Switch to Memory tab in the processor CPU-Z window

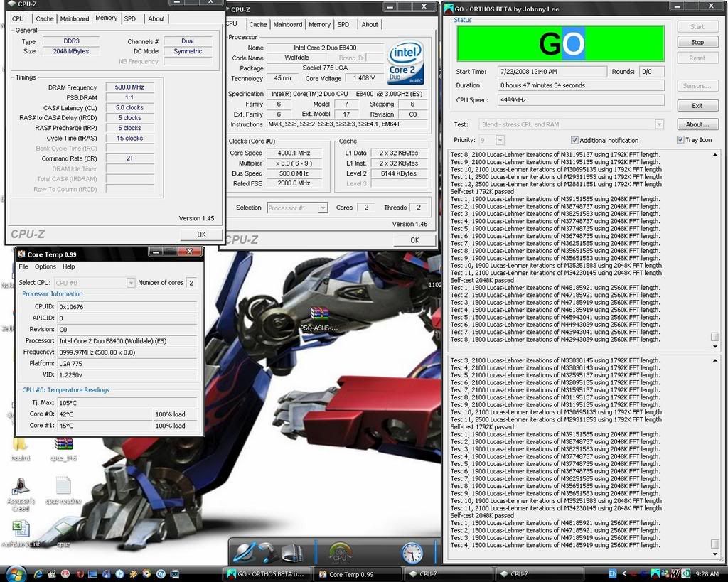pyautogui.click(x=319, y=25)
